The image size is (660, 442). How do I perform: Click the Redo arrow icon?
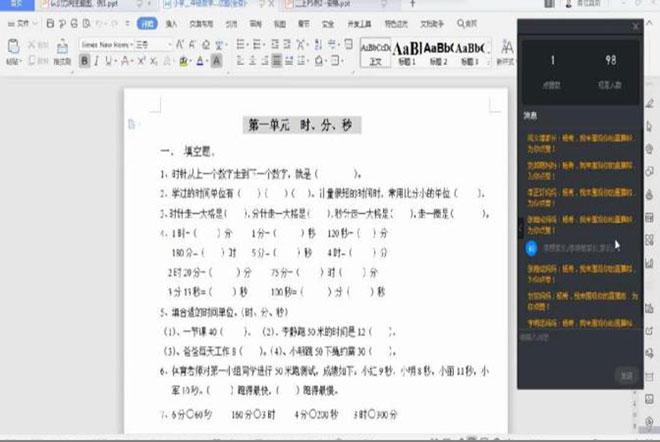point(114,24)
